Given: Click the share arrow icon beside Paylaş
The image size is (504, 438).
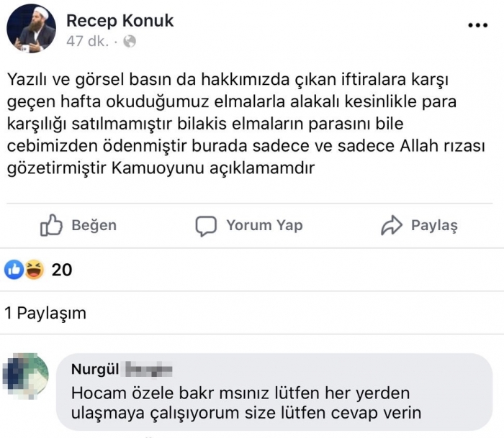Looking at the screenshot, I should pos(392,226).
